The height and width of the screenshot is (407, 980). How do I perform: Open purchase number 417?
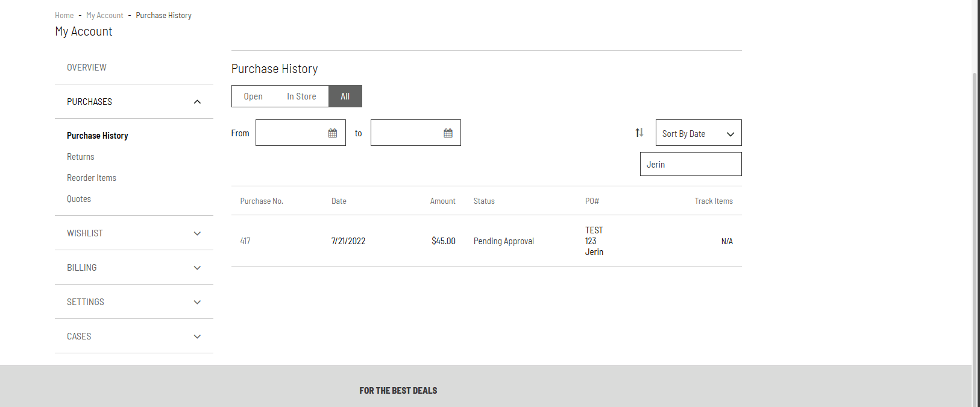point(245,241)
